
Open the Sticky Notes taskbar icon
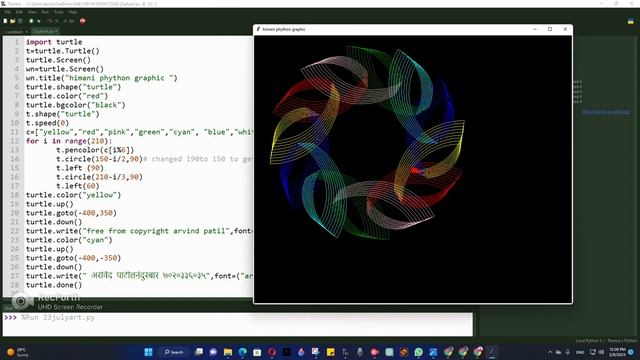point(331,352)
